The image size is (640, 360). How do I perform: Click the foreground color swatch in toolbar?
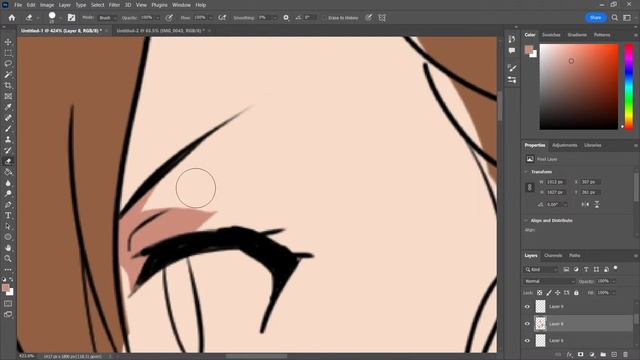[x=6, y=288]
